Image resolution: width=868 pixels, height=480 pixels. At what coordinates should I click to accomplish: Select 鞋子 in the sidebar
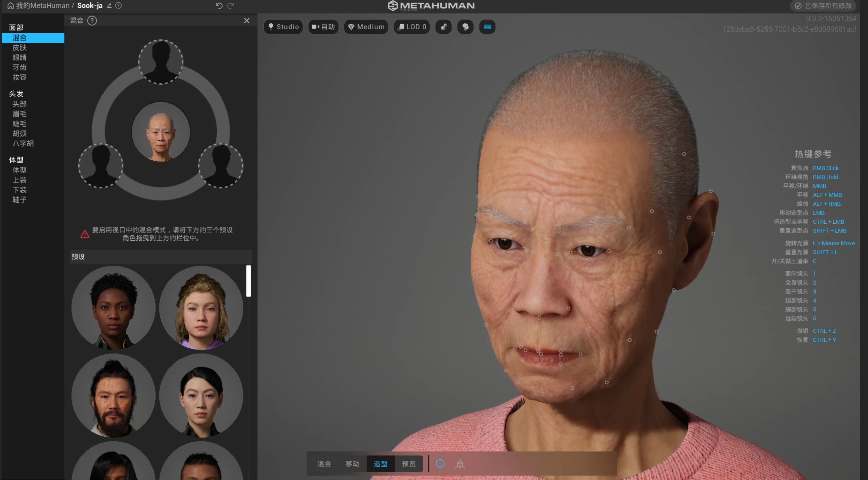(x=19, y=199)
